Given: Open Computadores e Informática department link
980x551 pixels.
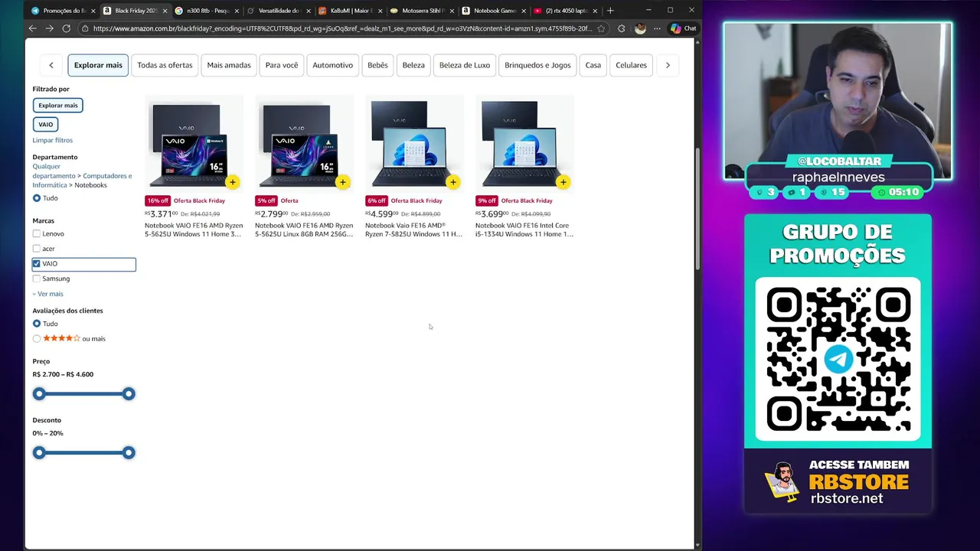Looking at the screenshot, I should pyautogui.click(x=82, y=180).
